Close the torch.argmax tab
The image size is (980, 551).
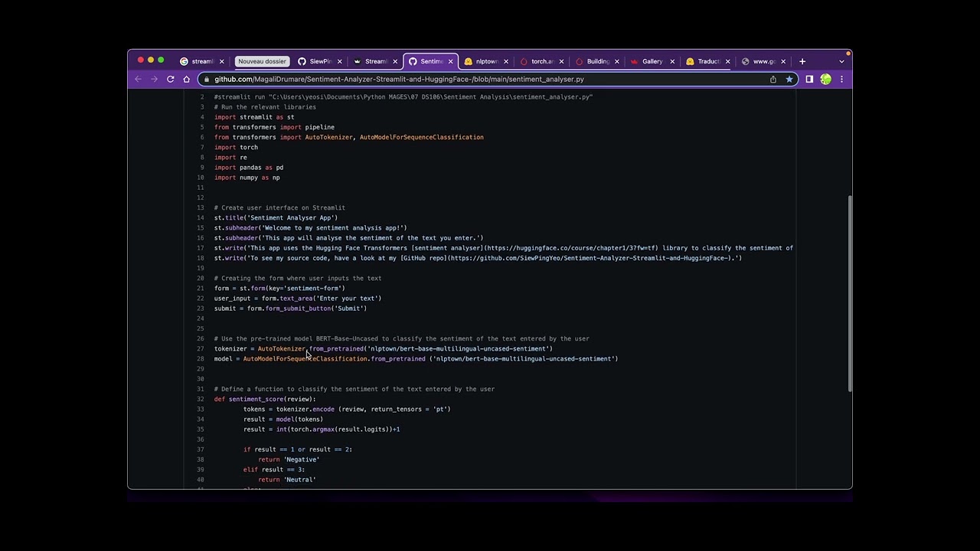[x=561, y=61]
